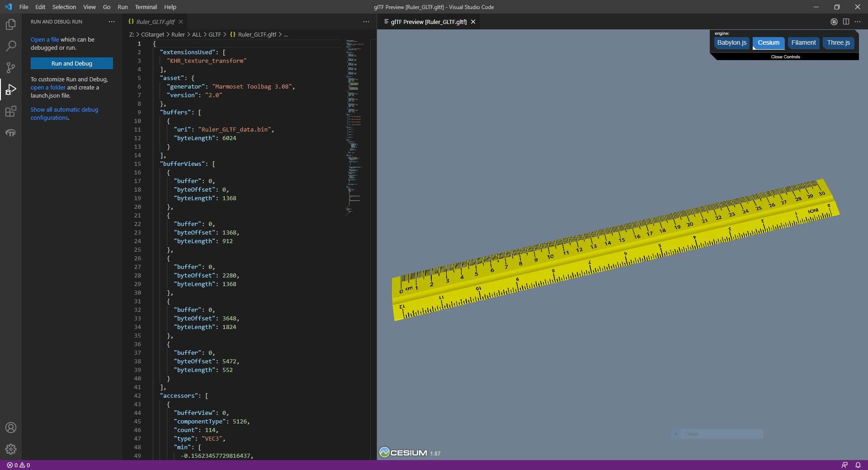Open the Search view icon
868x470 pixels.
point(11,46)
